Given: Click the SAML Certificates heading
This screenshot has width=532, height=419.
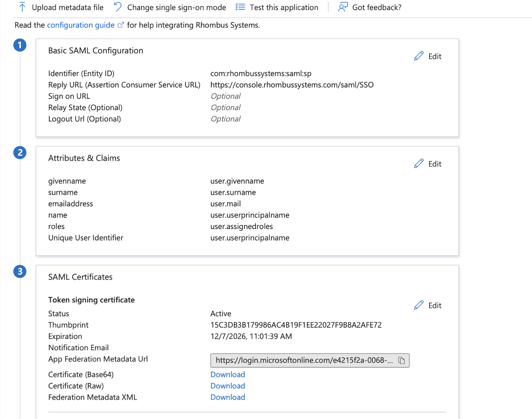Looking at the screenshot, I should [80, 277].
